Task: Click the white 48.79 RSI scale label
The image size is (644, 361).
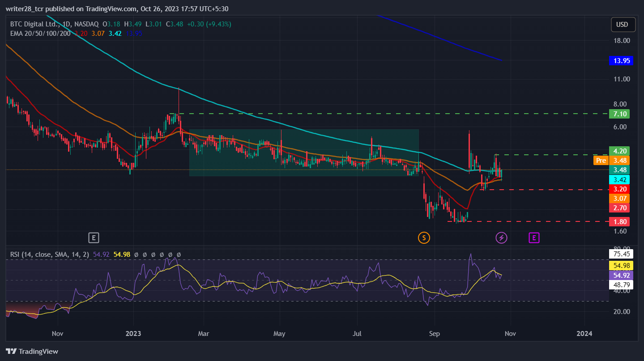Action: [621, 285]
